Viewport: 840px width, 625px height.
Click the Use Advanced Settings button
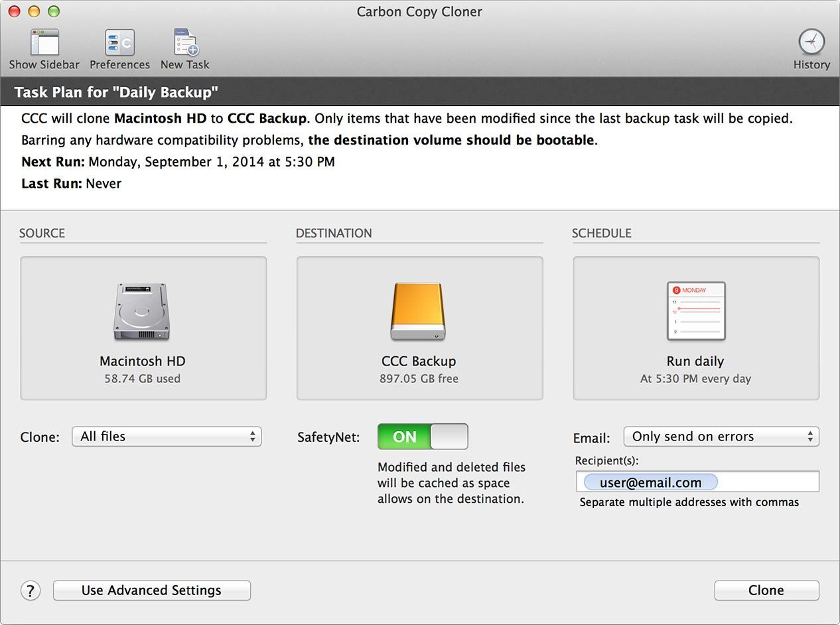point(151,590)
